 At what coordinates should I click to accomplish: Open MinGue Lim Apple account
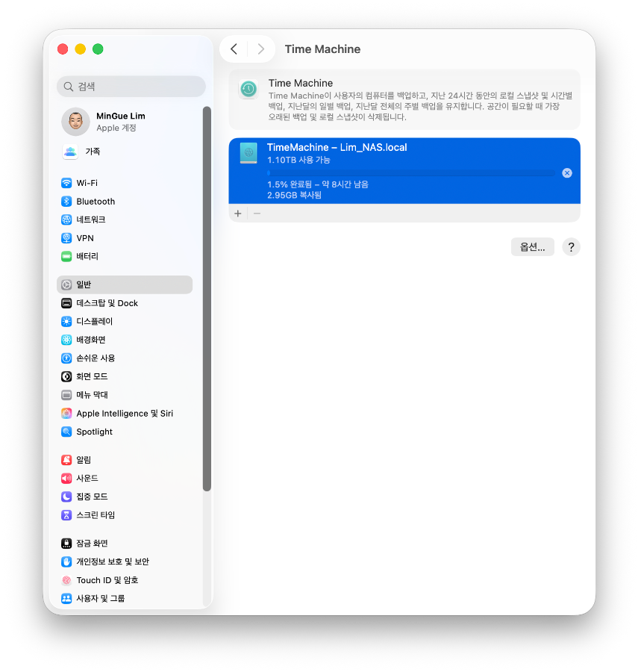(x=119, y=122)
